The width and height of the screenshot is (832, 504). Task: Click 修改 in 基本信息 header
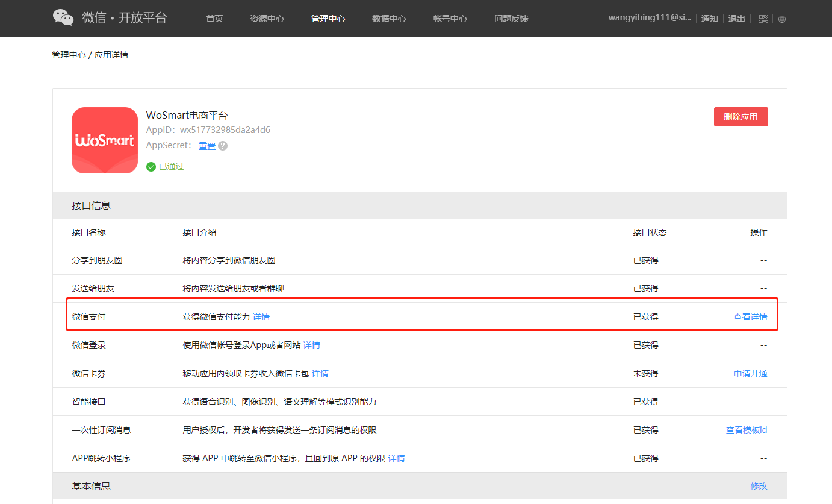(759, 486)
